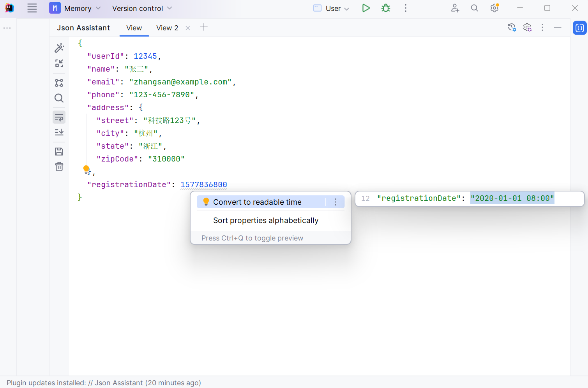
Task: Open the JSON tree structure view icon
Action: coord(59,83)
